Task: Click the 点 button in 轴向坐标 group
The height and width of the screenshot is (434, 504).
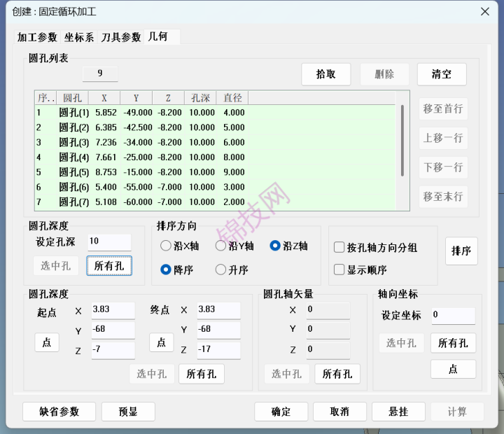Action: pyautogui.click(x=453, y=369)
